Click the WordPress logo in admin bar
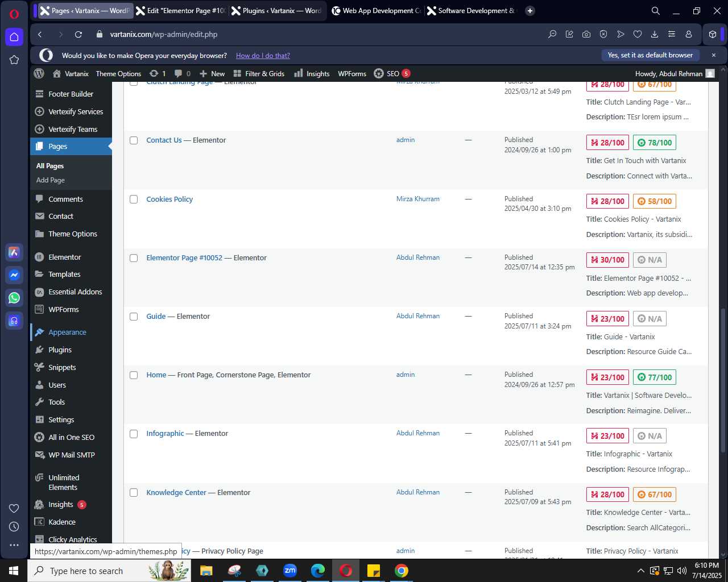This screenshot has width=728, height=582. coord(39,73)
